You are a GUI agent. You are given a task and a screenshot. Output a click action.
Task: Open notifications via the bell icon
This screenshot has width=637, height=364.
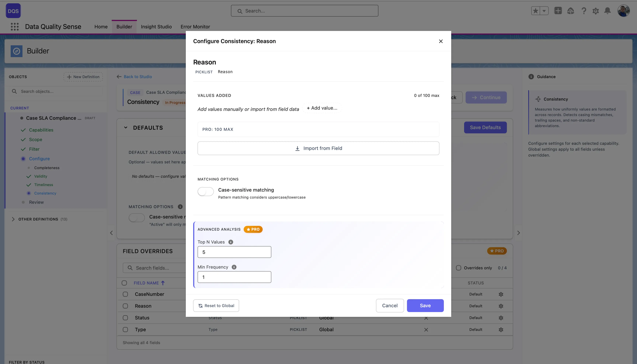[x=608, y=11]
